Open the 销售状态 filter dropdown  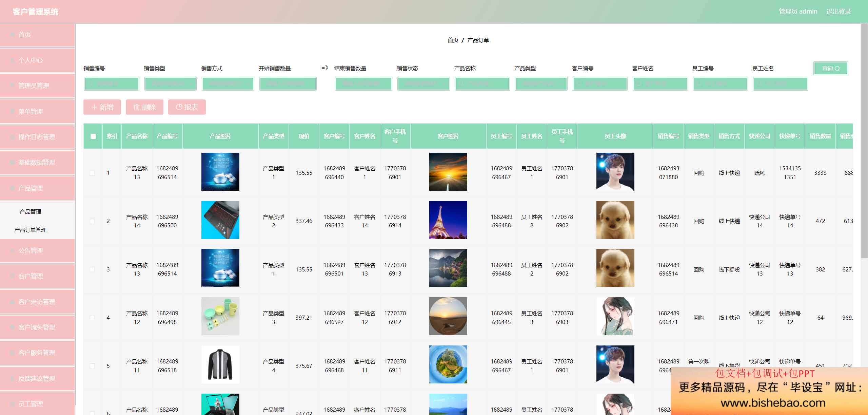click(423, 83)
